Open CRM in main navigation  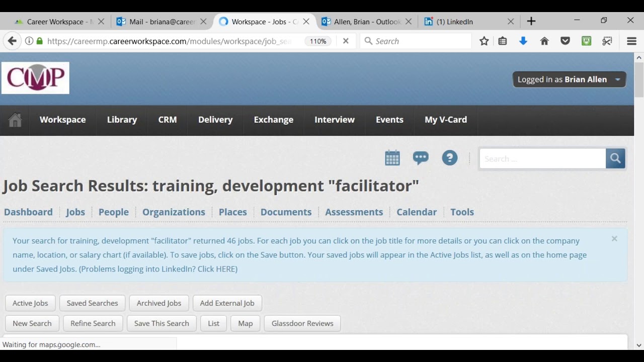[x=168, y=120]
